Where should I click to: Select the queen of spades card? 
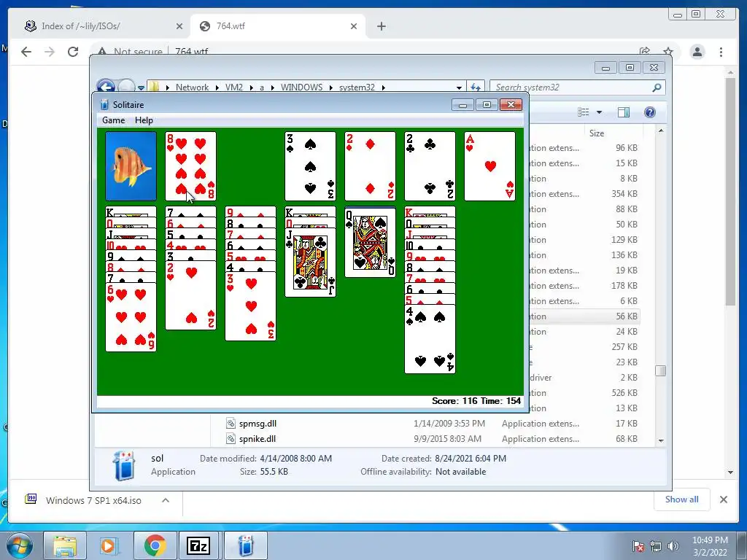click(x=370, y=243)
